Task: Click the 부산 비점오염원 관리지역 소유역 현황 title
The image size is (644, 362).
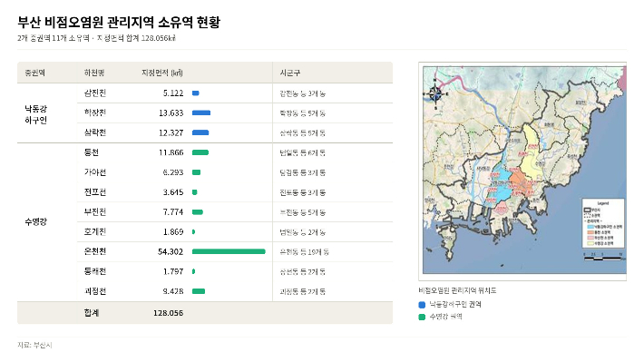Action: click(119, 22)
